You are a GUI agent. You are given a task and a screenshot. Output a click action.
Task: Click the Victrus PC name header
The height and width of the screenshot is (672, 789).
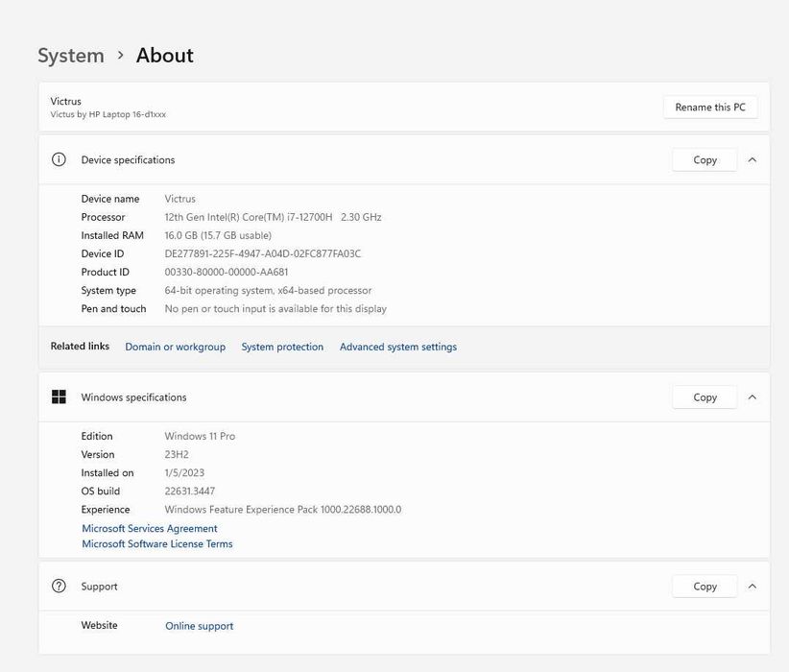point(66,101)
